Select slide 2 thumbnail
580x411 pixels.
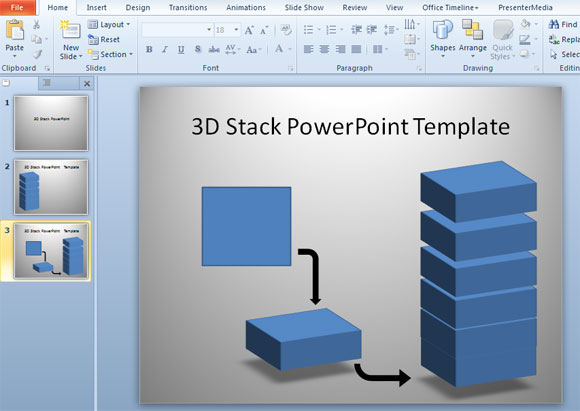click(51, 187)
